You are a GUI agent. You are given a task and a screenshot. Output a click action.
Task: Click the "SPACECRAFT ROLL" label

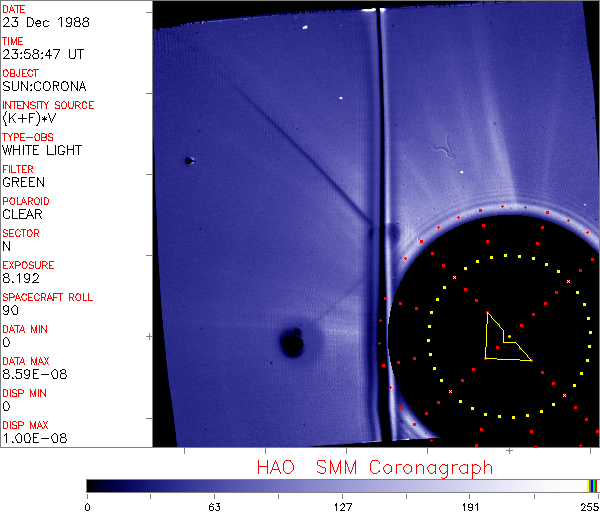tap(45, 297)
